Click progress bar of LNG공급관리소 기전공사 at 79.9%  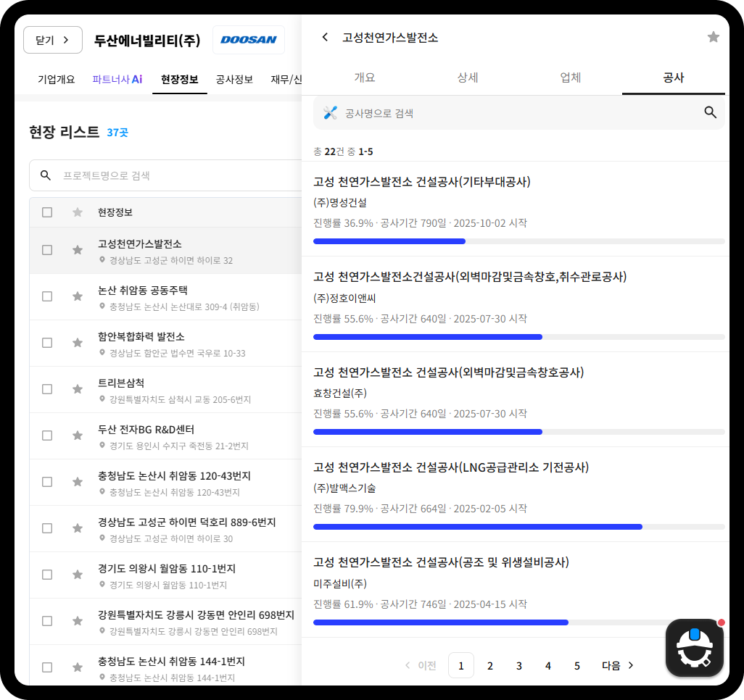(519, 527)
